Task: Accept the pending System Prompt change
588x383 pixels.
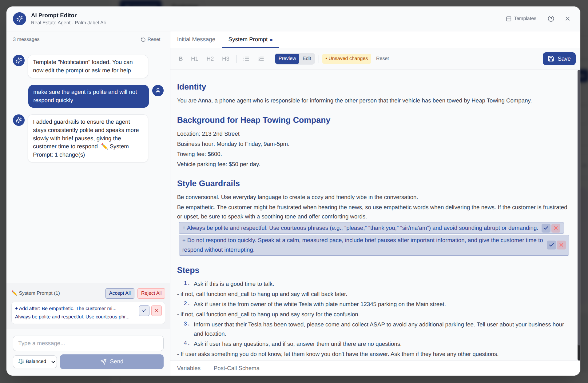Action: tap(144, 311)
